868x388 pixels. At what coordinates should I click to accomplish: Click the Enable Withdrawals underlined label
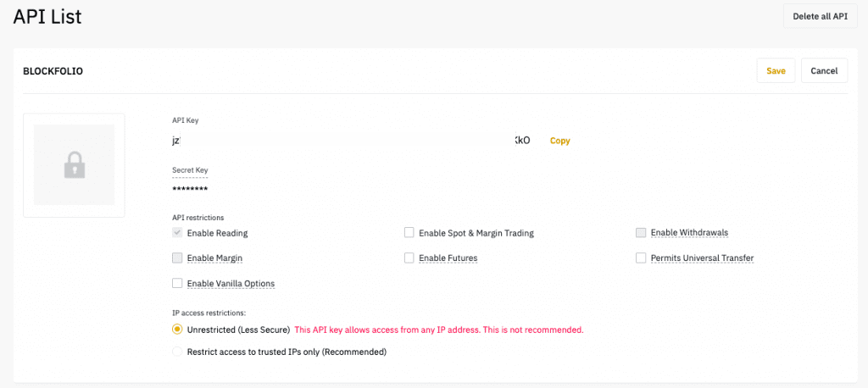[689, 233]
